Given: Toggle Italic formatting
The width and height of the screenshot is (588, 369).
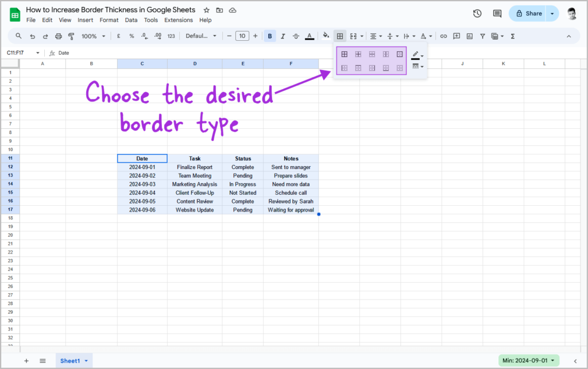Looking at the screenshot, I should click(x=283, y=36).
